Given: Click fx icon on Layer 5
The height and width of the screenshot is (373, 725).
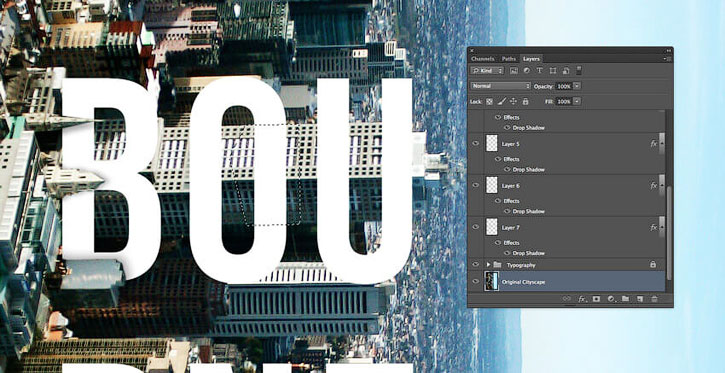Looking at the screenshot, I should pos(653,144).
